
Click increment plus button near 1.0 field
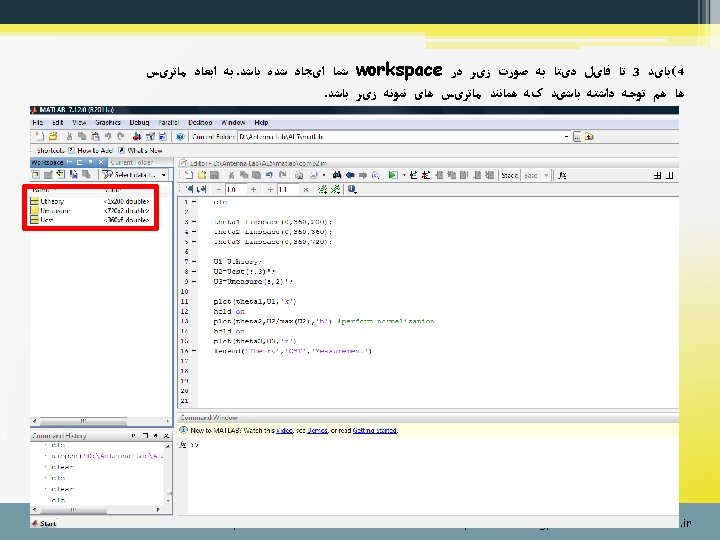click(253, 189)
